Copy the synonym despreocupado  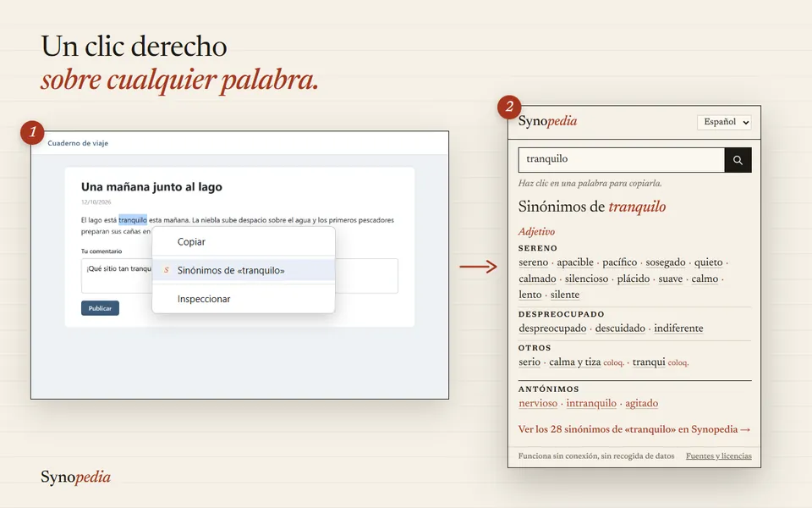tap(552, 329)
